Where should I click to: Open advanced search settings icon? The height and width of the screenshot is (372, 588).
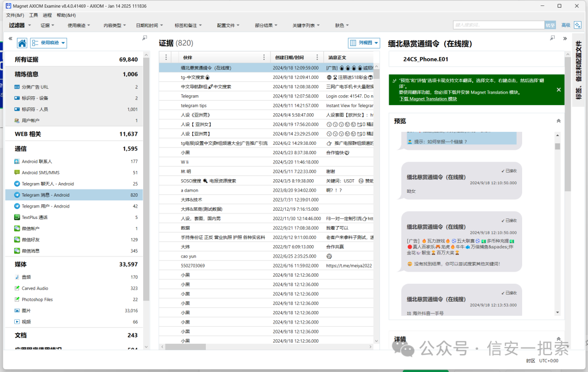point(578,25)
